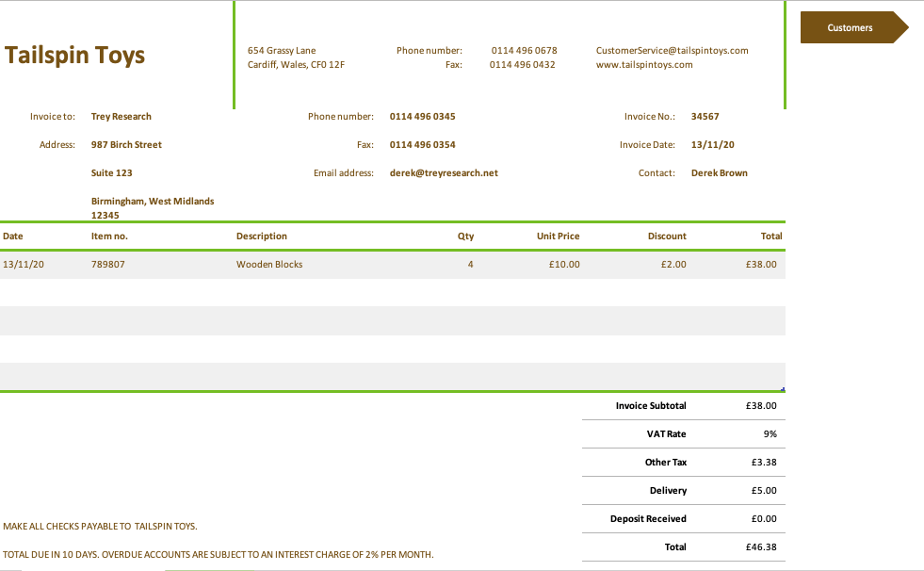Click the Date column header

pyautogui.click(x=13, y=237)
